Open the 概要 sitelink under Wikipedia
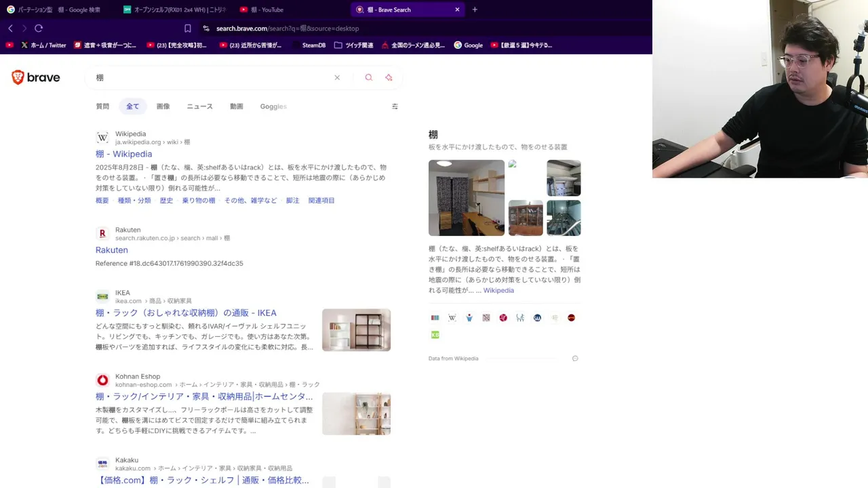Screen dimensions: 868x488 [x=102, y=201]
